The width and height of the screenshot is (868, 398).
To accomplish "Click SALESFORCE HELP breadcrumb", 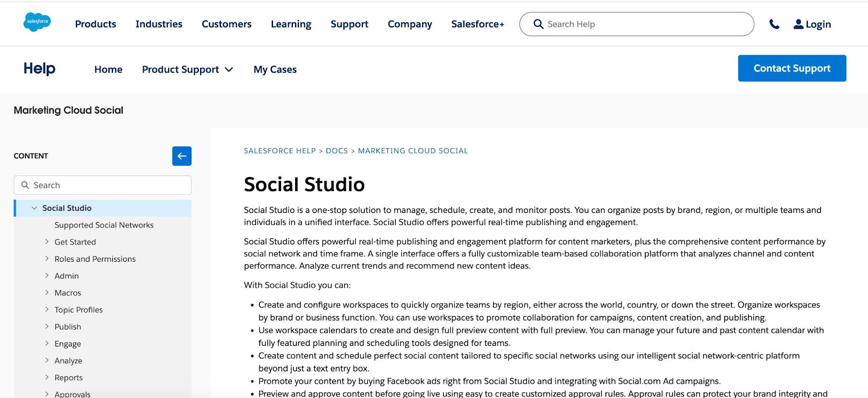I will point(279,151).
